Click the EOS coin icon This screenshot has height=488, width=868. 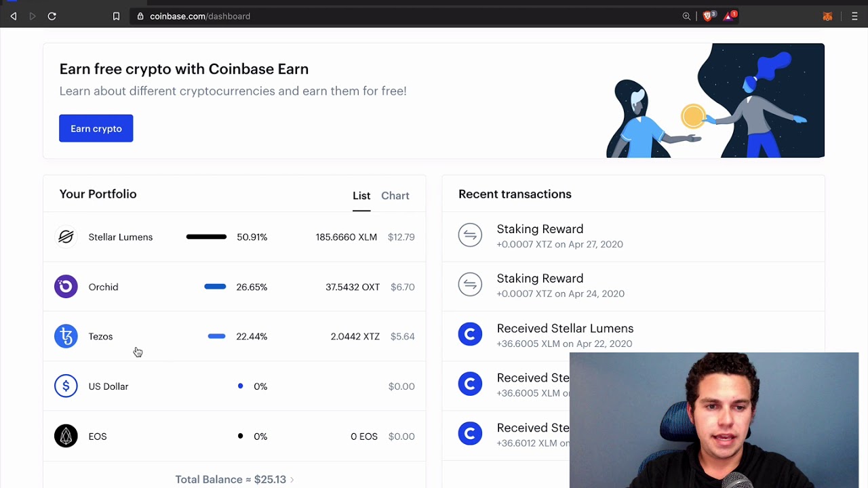(66, 436)
